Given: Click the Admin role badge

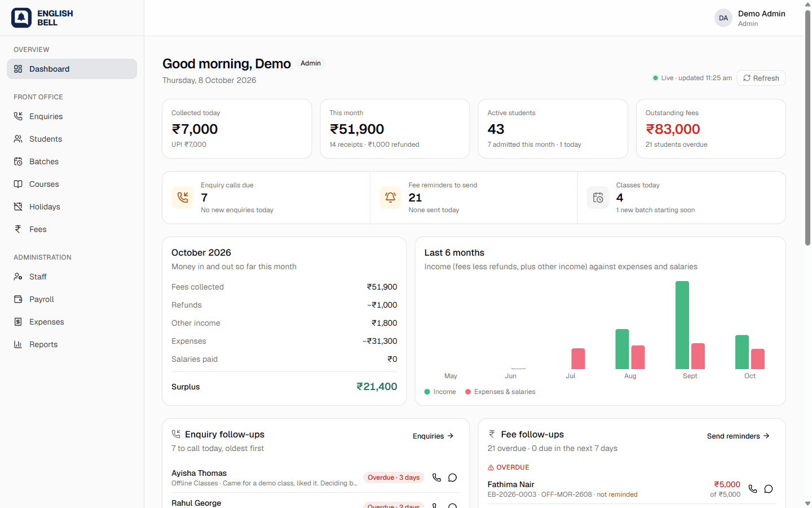Looking at the screenshot, I should [x=311, y=63].
